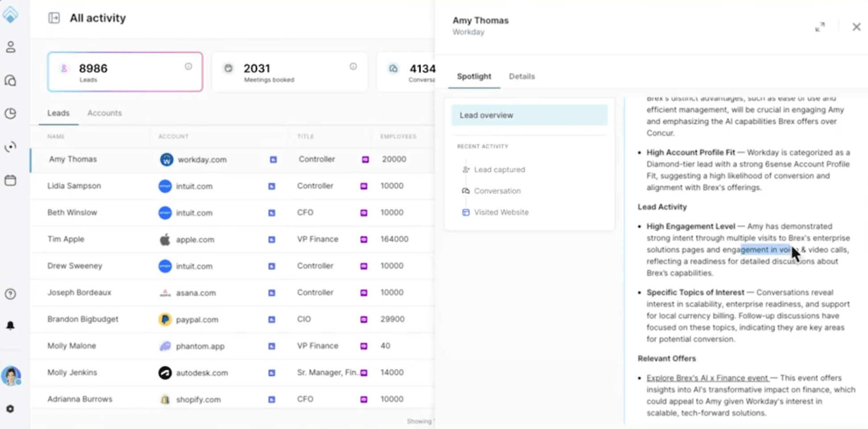Click the blue badge icon in asana.com row
Screen dimensions: 868x429
[272, 293]
